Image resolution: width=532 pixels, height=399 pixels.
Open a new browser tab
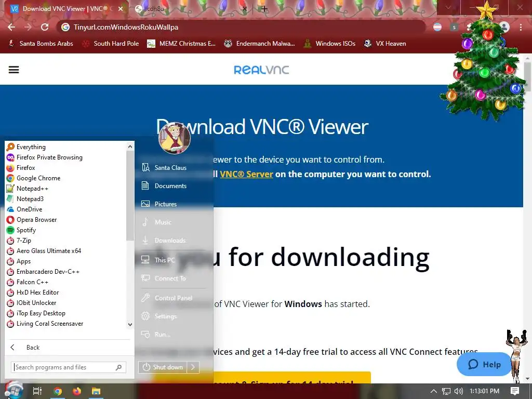click(x=264, y=9)
